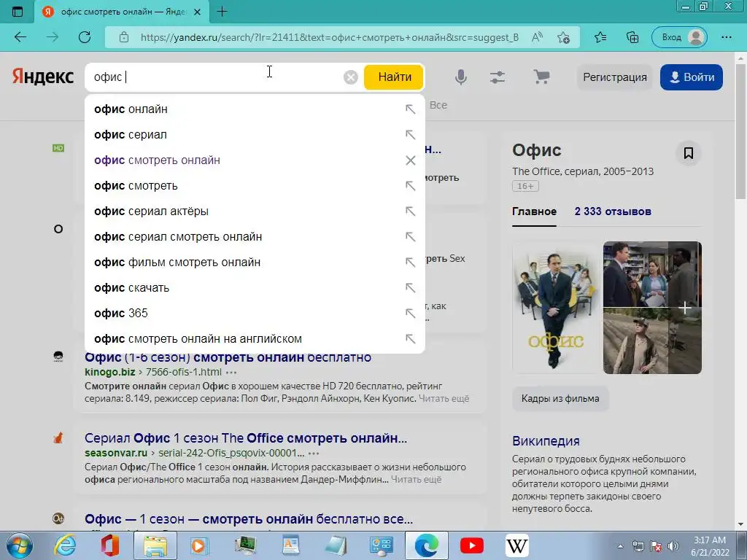Open taskbar clock 3:17 AM

(x=710, y=546)
